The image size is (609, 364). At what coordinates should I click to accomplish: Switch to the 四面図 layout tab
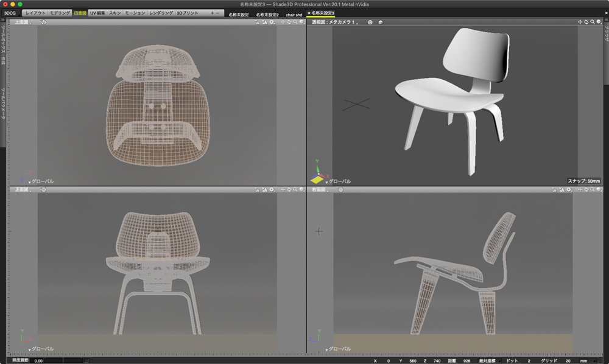[80, 13]
